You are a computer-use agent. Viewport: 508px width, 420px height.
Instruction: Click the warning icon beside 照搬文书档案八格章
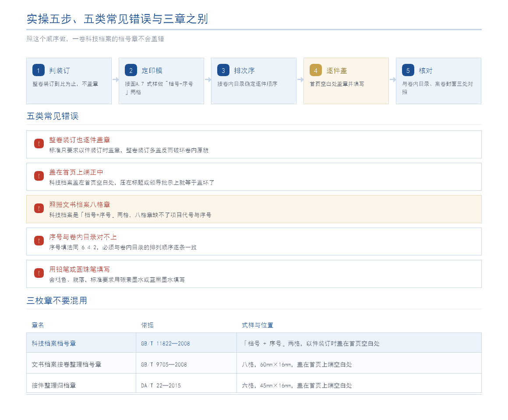click(x=39, y=208)
